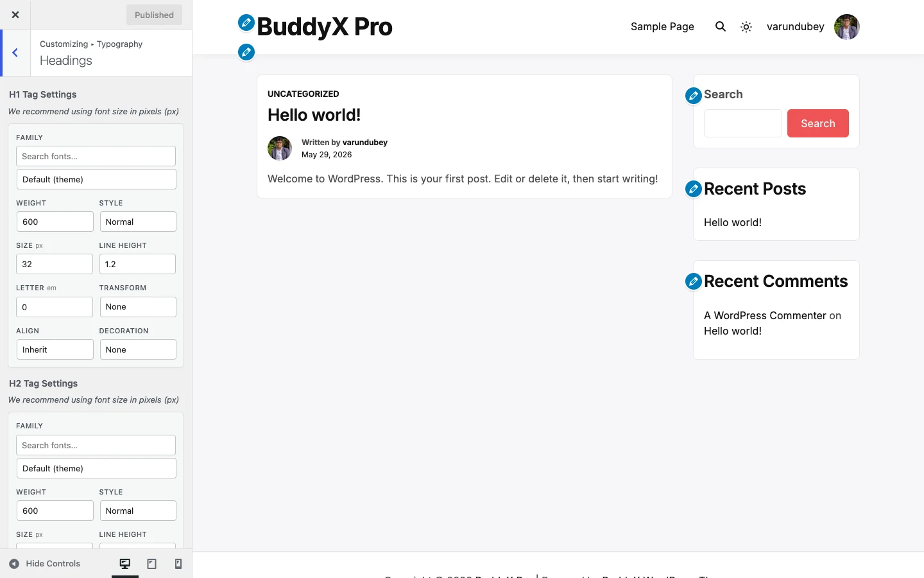Screen dimensions: 924x578
Task: Open the H2 Weight dropdown showing 600
Action: point(55,511)
